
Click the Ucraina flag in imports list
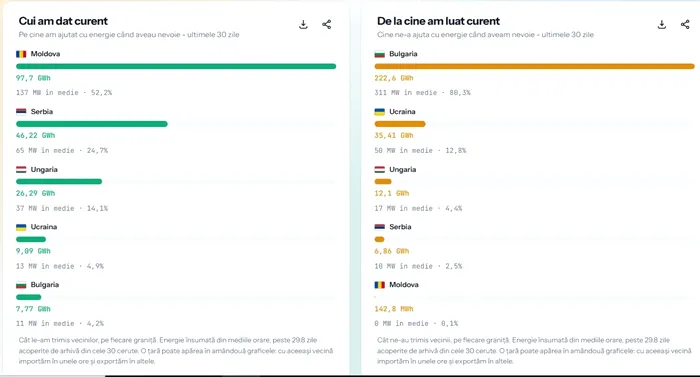pos(379,112)
